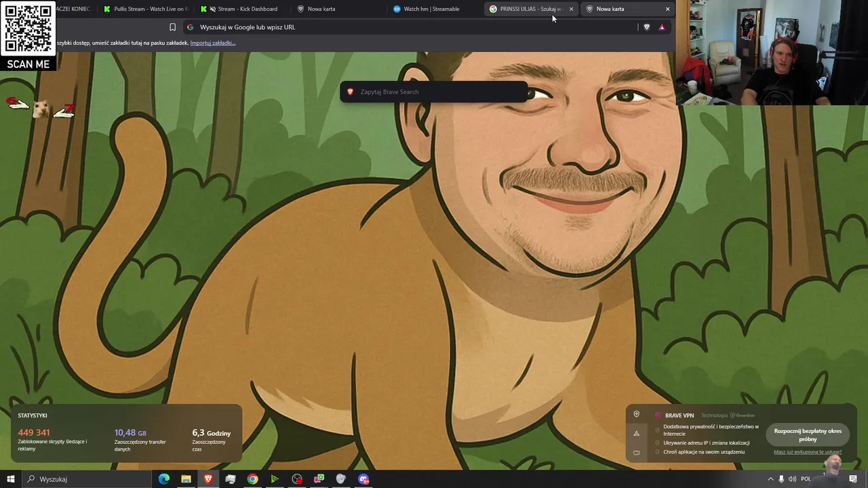Click the POL keyboard language indicator
The width and height of the screenshot is (868, 488).
[x=806, y=479]
